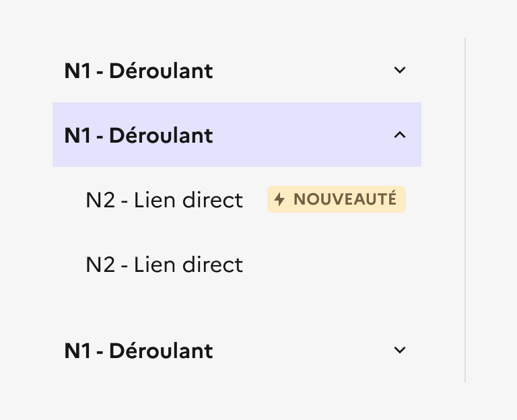This screenshot has height=420, width=517.
Task: Click the down chevron of the first N1 item
Action: [400, 70]
